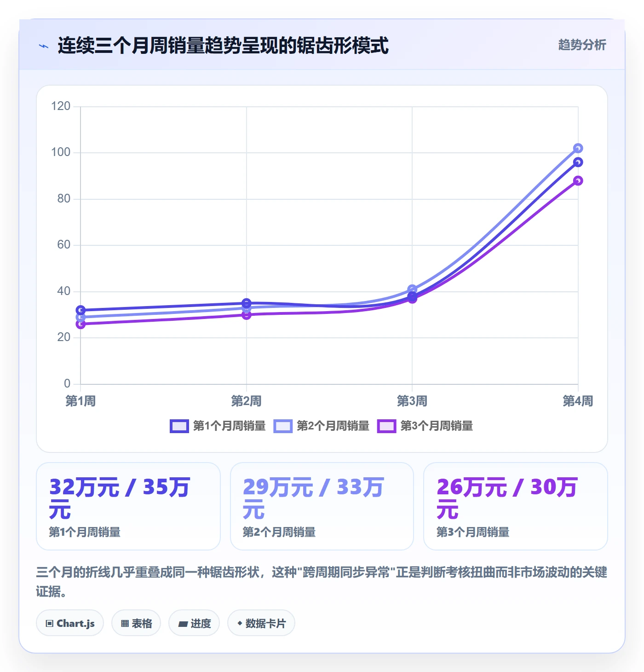The height and width of the screenshot is (672, 644).
Task: Click the 第2个月周销量 legend label text
Action: pyautogui.click(x=333, y=426)
